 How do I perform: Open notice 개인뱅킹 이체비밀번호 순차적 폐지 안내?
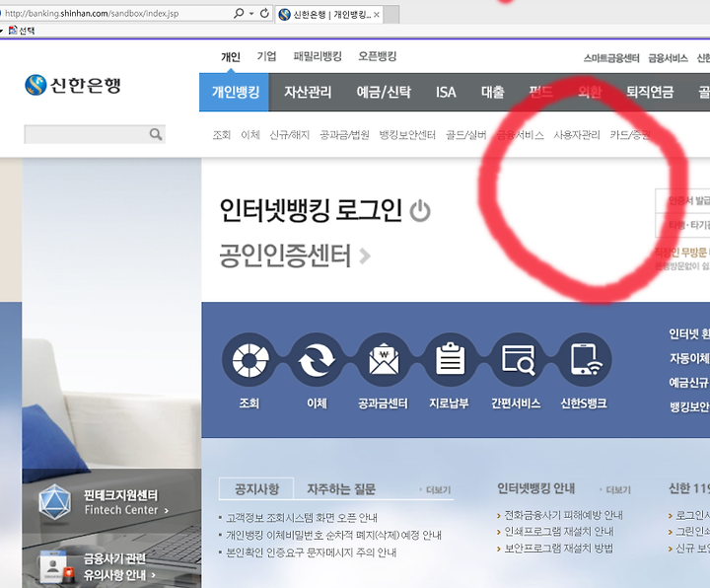333,535
